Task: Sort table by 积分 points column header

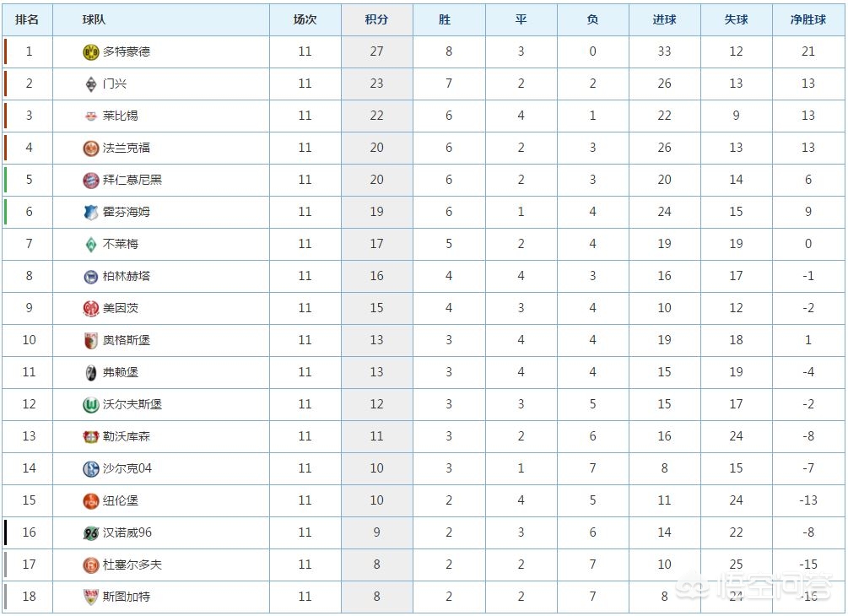Action: pyautogui.click(x=376, y=20)
